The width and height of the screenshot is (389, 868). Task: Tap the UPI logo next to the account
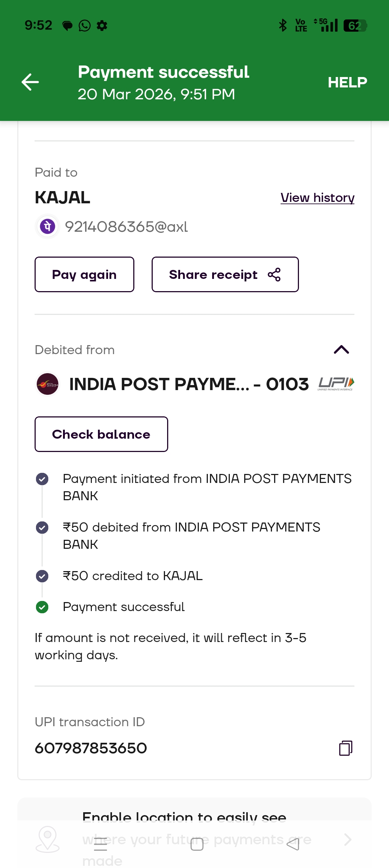pos(336,384)
